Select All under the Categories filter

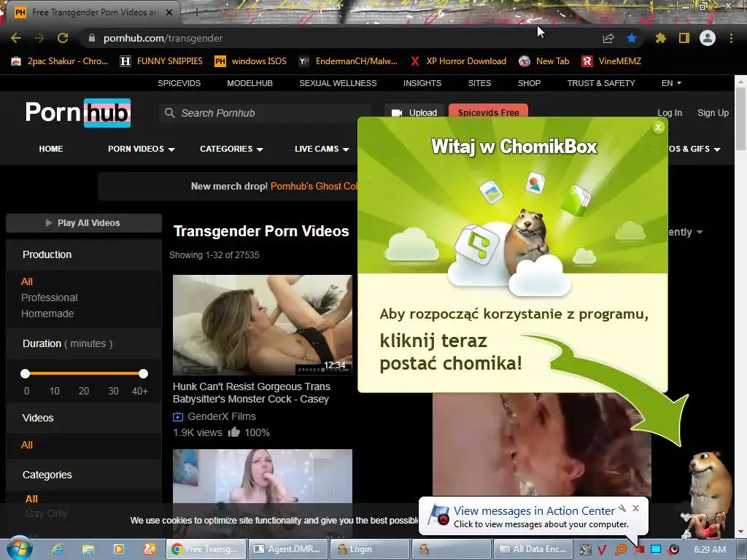point(31,499)
